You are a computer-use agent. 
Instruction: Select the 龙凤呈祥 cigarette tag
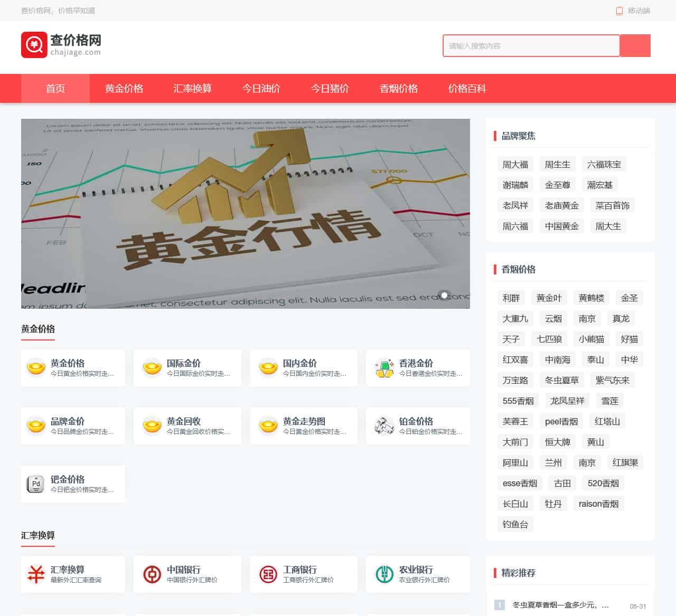pyautogui.click(x=567, y=401)
